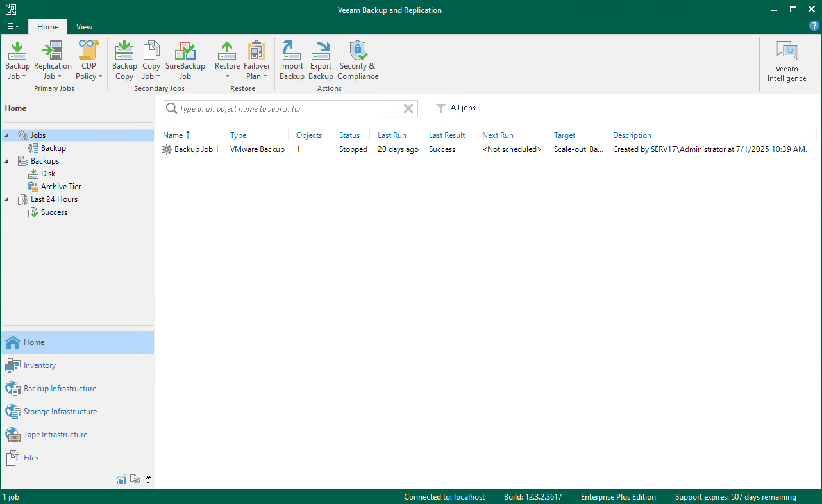Sort by the Last Result column header
The height and width of the screenshot is (504, 822).
(447, 135)
